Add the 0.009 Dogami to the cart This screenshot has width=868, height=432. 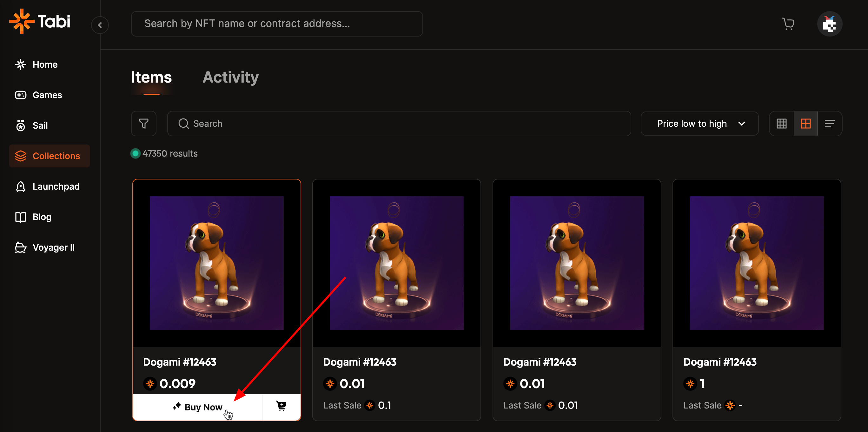(281, 406)
